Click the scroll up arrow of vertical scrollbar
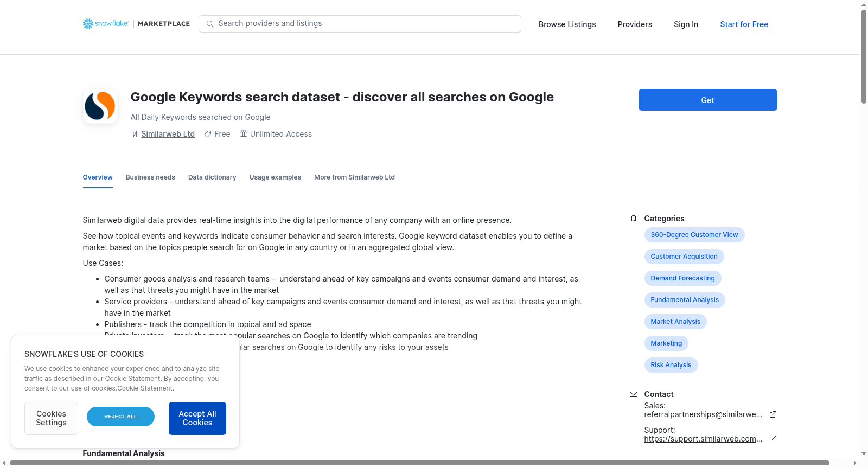868x467 pixels. [864, 4]
